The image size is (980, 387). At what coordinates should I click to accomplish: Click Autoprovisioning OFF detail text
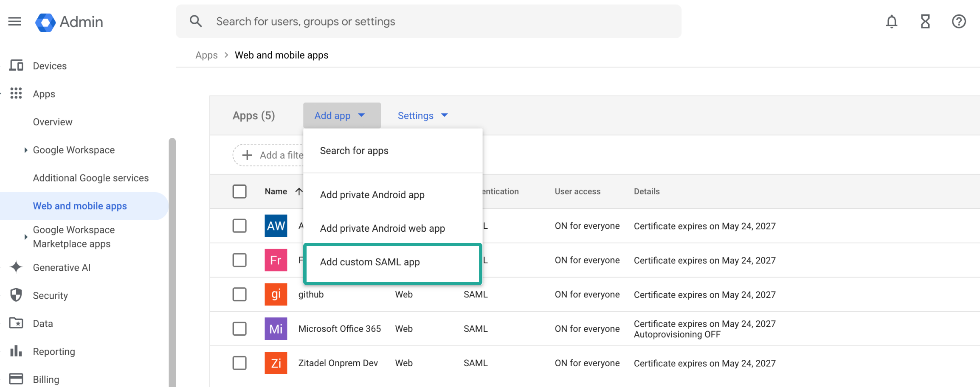(x=677, y=334)
